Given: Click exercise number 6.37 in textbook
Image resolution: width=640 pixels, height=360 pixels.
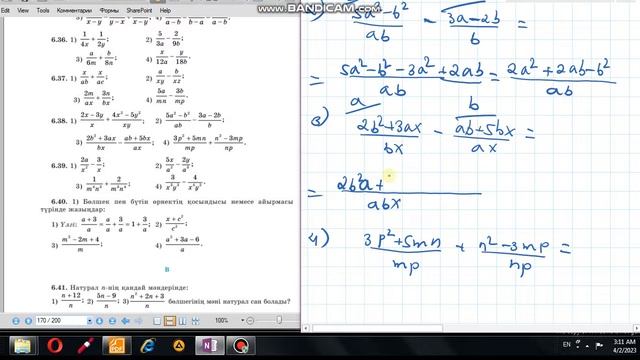Looking at the screenshot, I should 59,78.
